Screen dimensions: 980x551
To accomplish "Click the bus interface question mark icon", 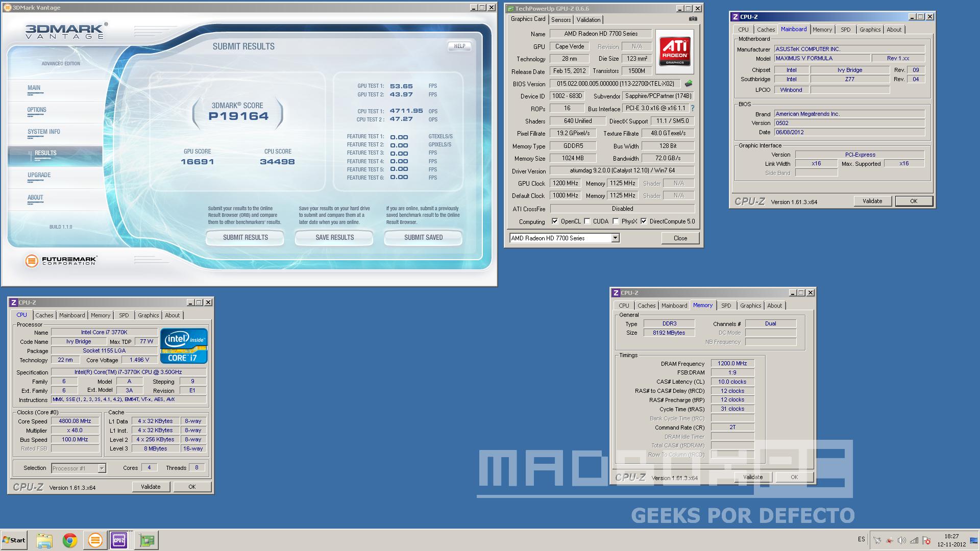I will [x=693, y=108].
